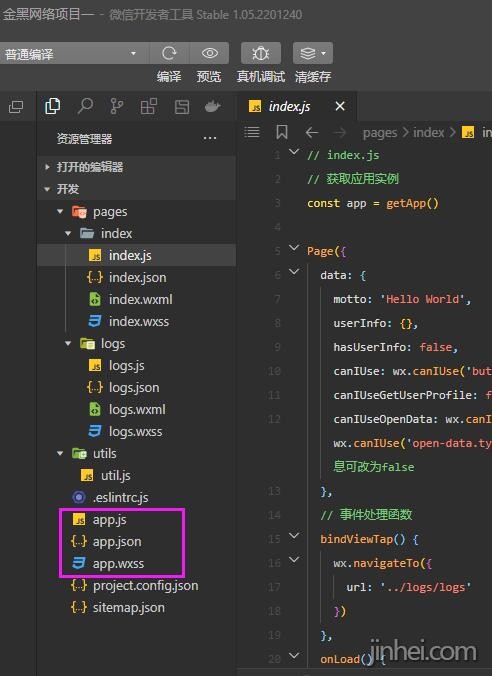Open the compile mode dropdown 普通编译
Viewport: 492px width, 676px height.
[x=71, y=53]
